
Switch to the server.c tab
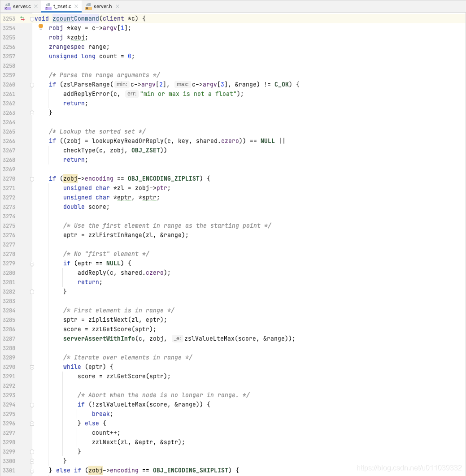pos(22,6)
